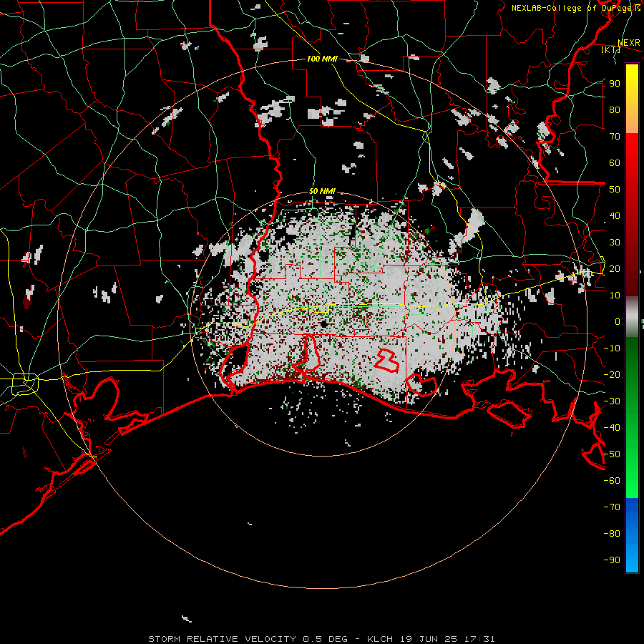Click the 0 value on the velocity scale
Screen dimensions: 644x644
pyautogui.click(x=618, y=321)
